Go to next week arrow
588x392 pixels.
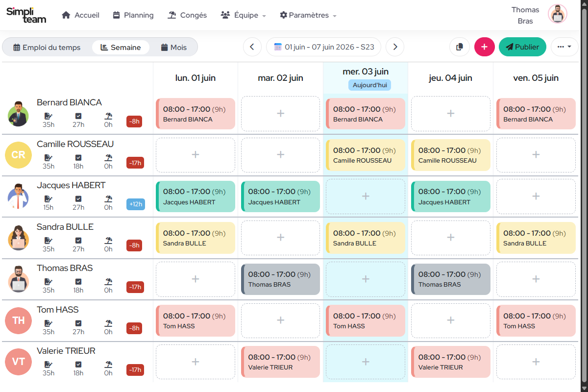coord(395,47)
